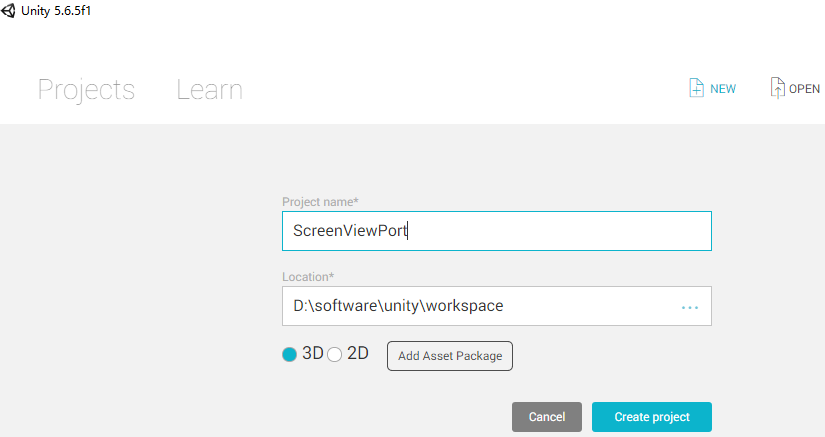Click the Unity 5.6.5f1 window title
This screenshot has width=825, height=437.
pos(56,11)
